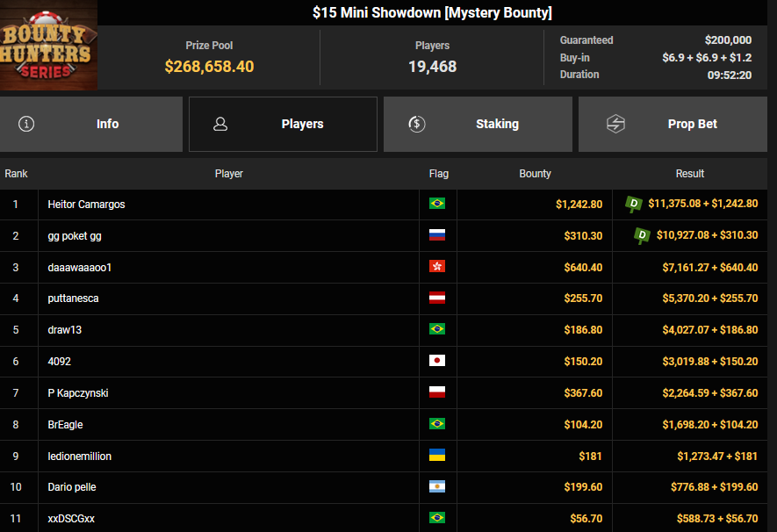Open the Info tab
This screenshot has height=532, width=777.
click(x=91, y=124)
